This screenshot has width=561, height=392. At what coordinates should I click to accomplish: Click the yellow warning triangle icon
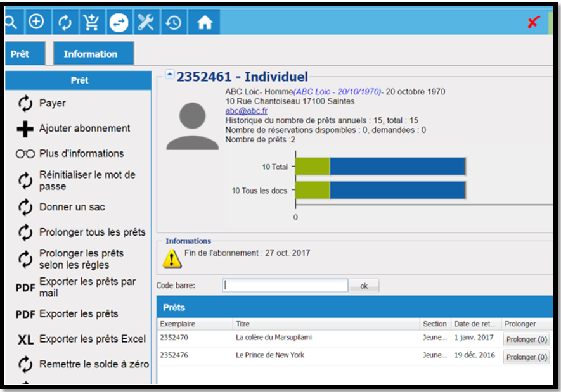click(x=172, y=258)
